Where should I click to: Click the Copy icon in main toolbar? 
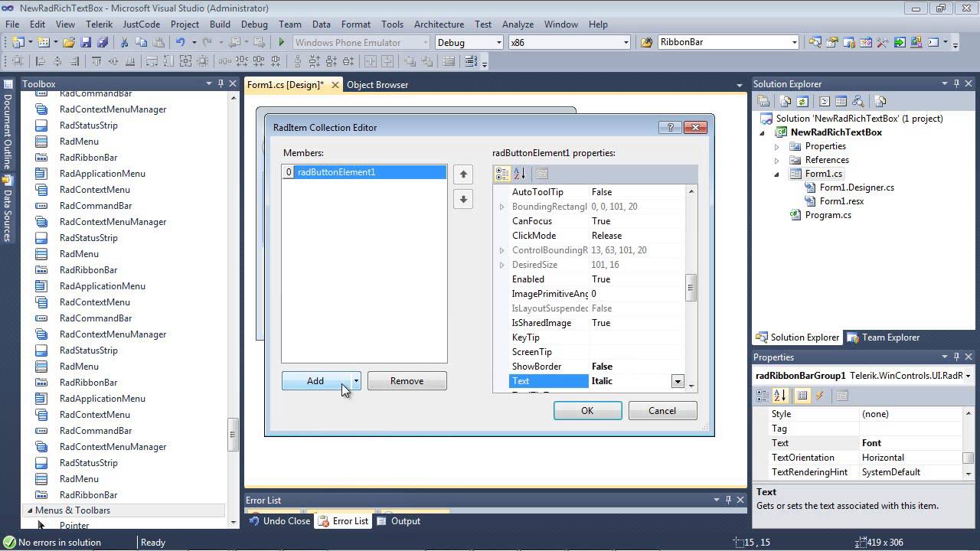pos(142,43)
